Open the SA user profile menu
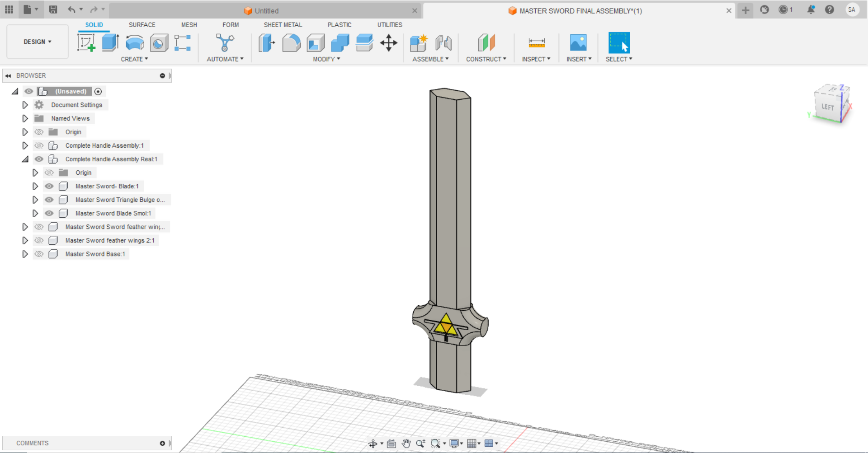868x453 pixels. click(852, 9)
